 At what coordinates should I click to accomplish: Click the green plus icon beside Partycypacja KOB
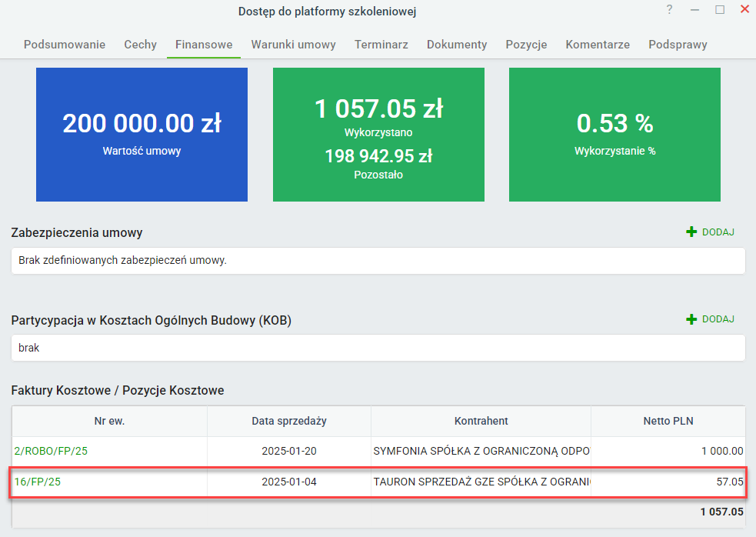[691, 319]
